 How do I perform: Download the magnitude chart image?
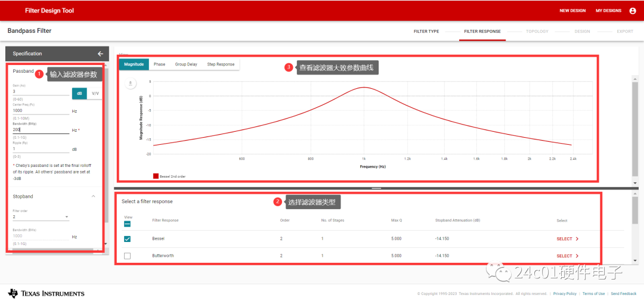[130, 83]
